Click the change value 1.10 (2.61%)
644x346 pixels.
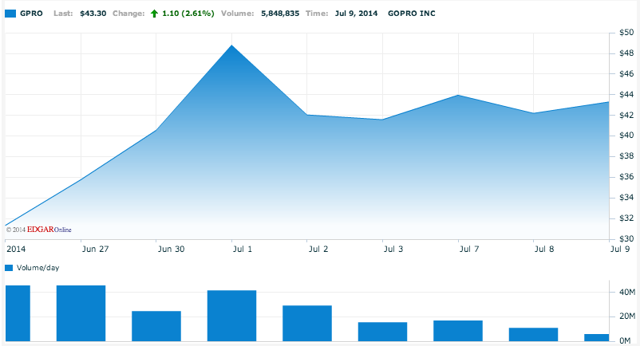(188, 14)
